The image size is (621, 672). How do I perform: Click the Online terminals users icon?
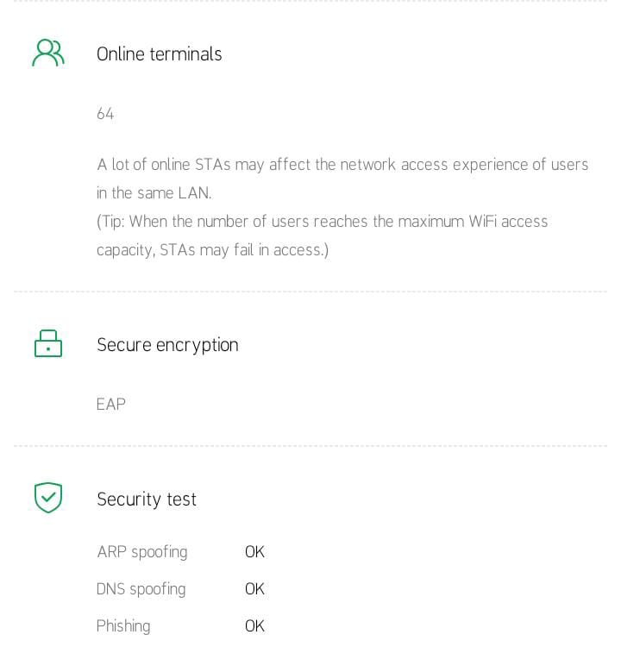[x=48, y=53]
